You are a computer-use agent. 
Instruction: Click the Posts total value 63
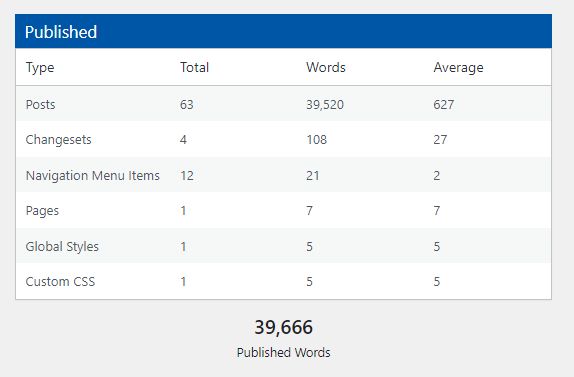(186, 105)
